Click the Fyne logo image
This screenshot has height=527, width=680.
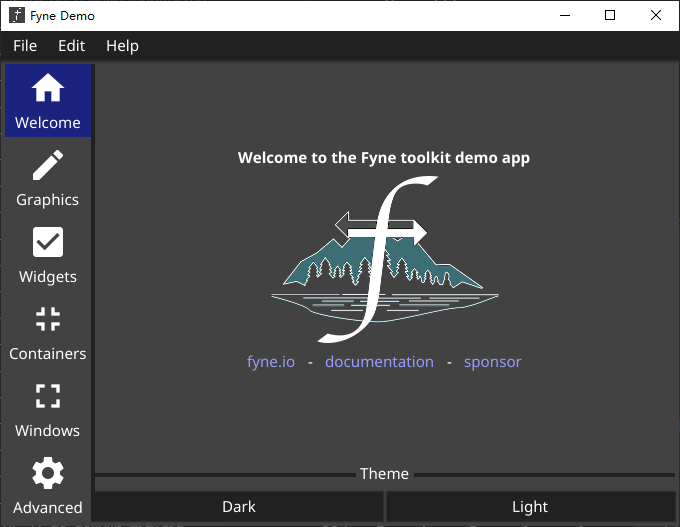(x=384, y=259)
